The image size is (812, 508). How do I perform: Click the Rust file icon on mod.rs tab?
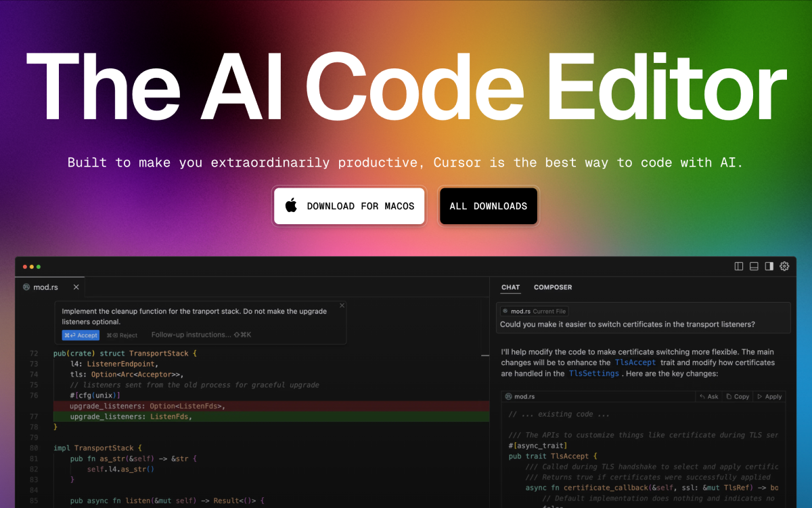coord(26,287)
